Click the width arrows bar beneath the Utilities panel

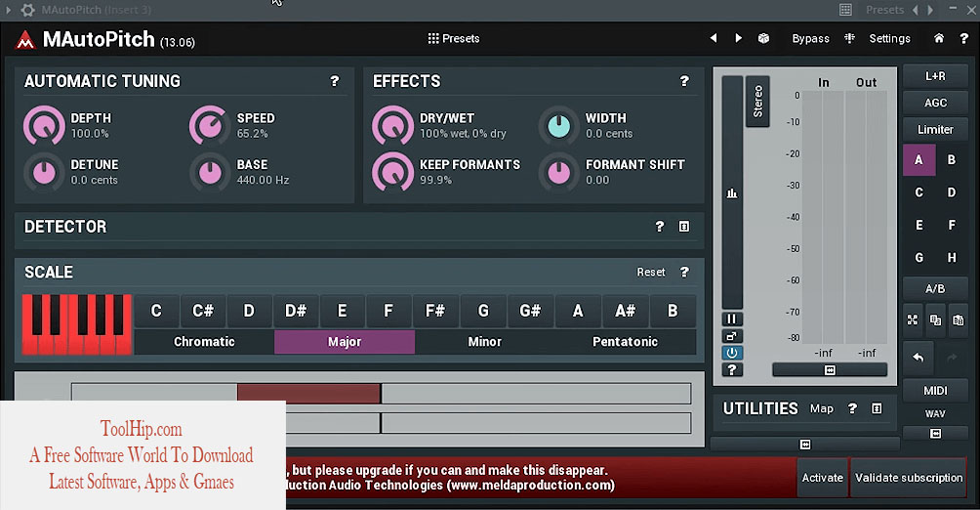click(x=805, y=445)
